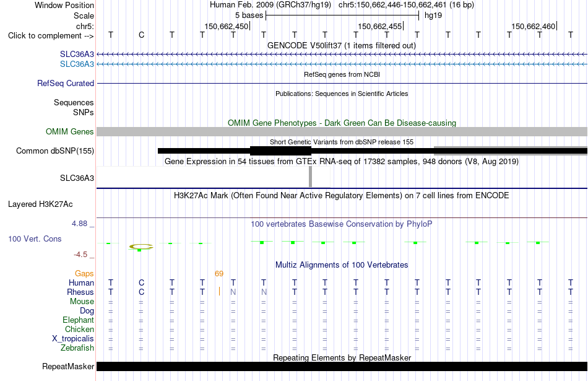Open 'Publications: Sequences in Scientific Articles' title
The height and width of the screenshot is (381, 588).
(342, 94)
